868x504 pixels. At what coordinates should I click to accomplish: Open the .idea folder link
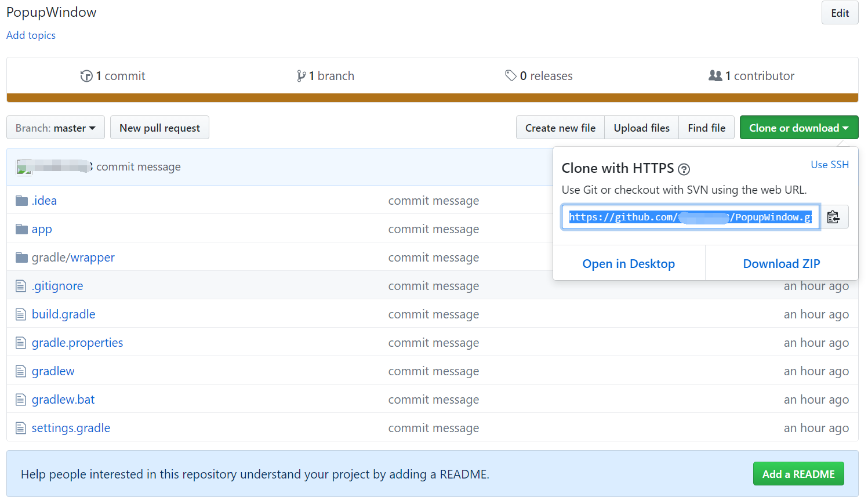(x=44, y=201)
